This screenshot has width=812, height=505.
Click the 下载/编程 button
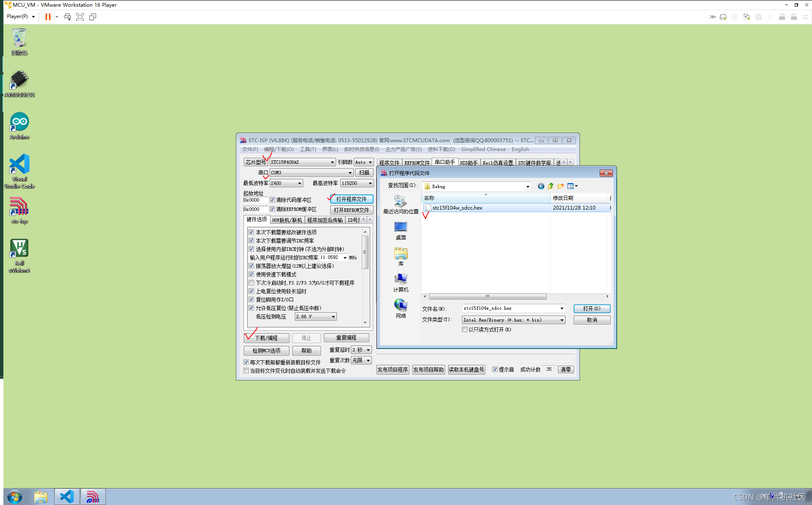266,338
